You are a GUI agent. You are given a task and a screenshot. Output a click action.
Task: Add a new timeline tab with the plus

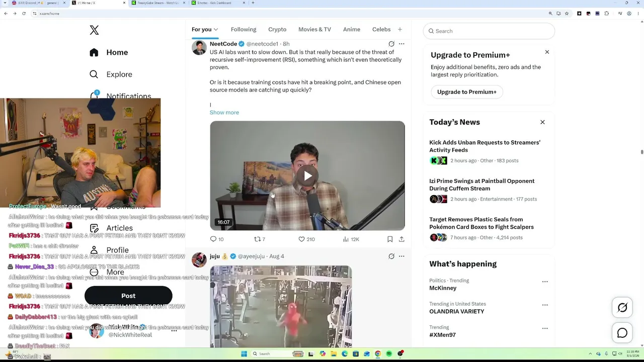(400, 30)
